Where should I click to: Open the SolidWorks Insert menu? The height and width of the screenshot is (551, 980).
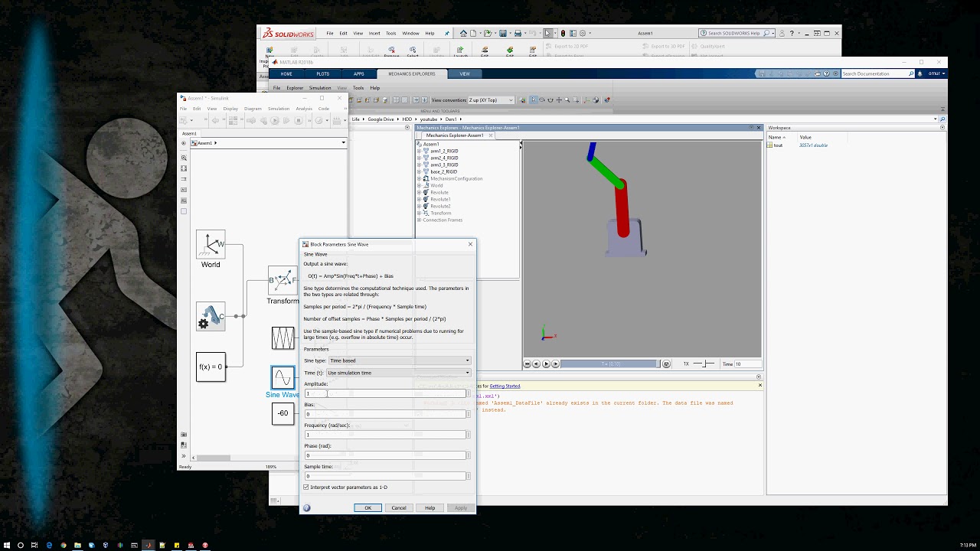374,34
